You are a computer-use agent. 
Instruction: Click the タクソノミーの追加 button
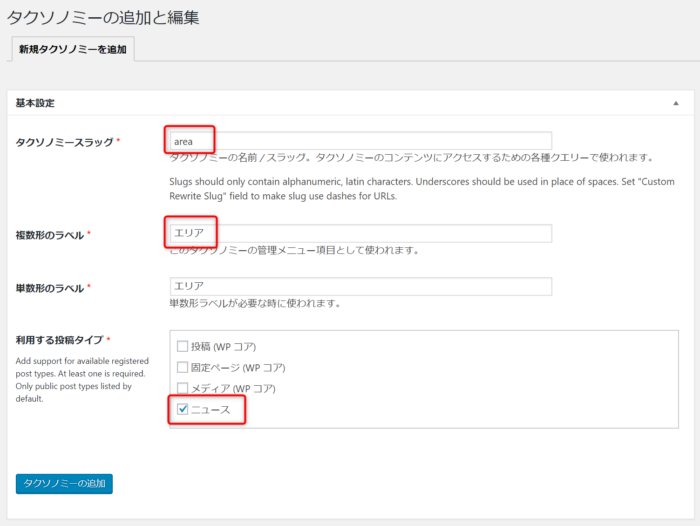(x=64, y=483)
